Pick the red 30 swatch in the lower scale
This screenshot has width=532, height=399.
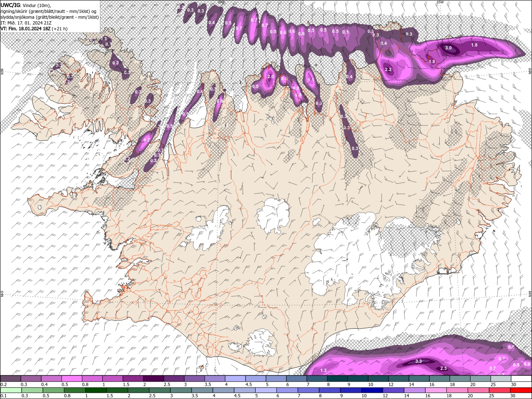click(521, 390)
